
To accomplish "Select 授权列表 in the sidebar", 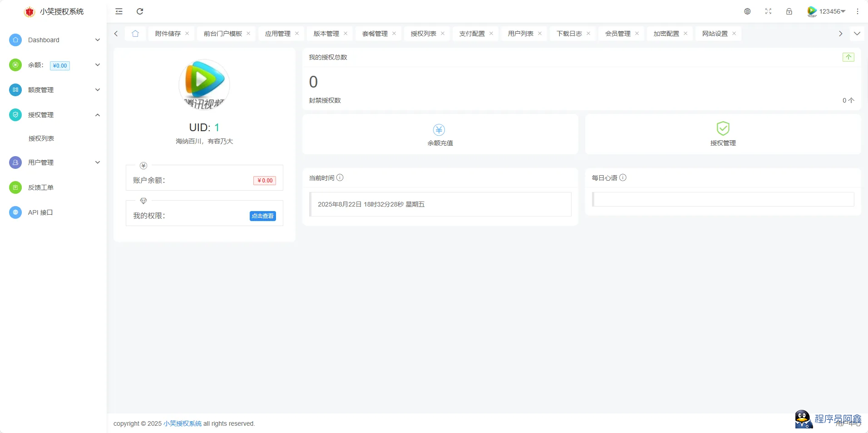I will 41,138.
